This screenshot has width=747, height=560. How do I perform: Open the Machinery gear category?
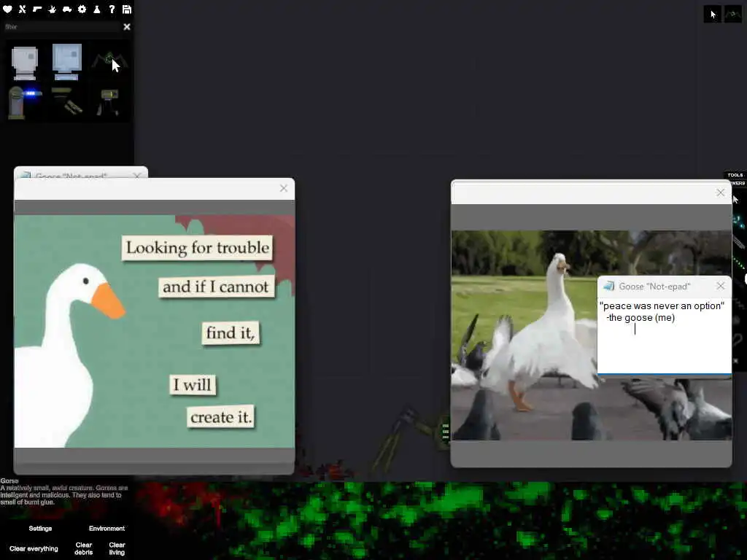82,9
